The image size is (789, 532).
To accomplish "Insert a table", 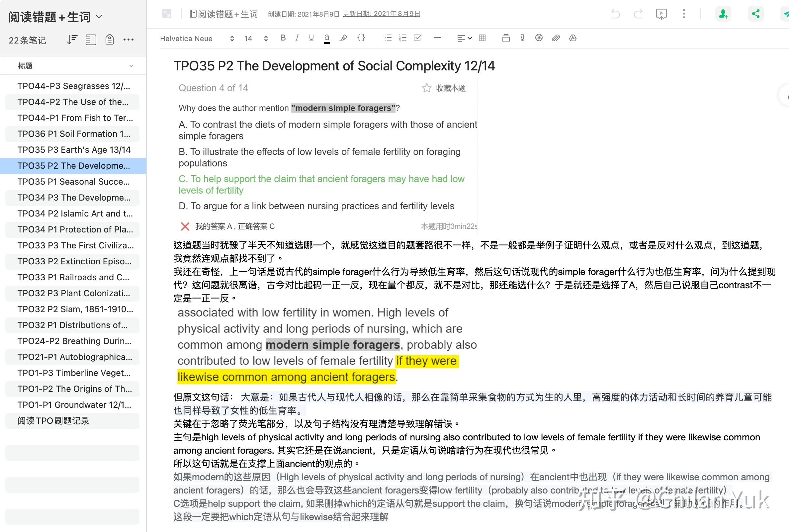I will [482, 38].
